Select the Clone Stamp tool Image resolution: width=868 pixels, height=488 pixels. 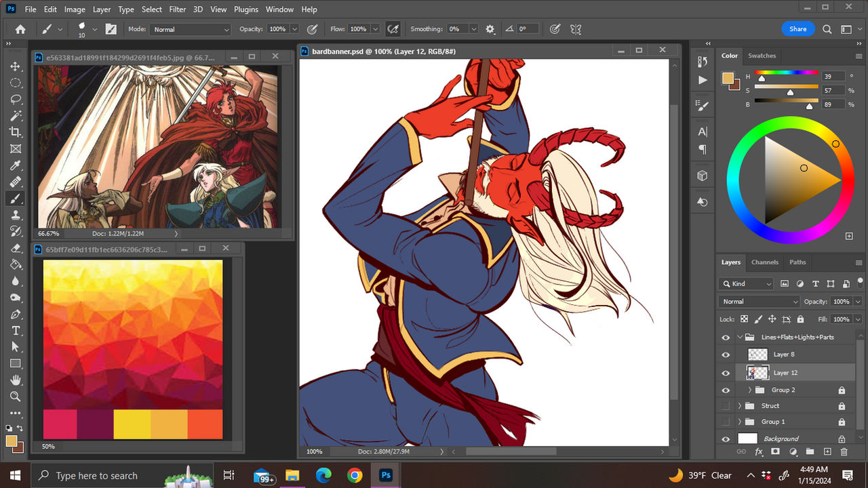pos(15,215)
